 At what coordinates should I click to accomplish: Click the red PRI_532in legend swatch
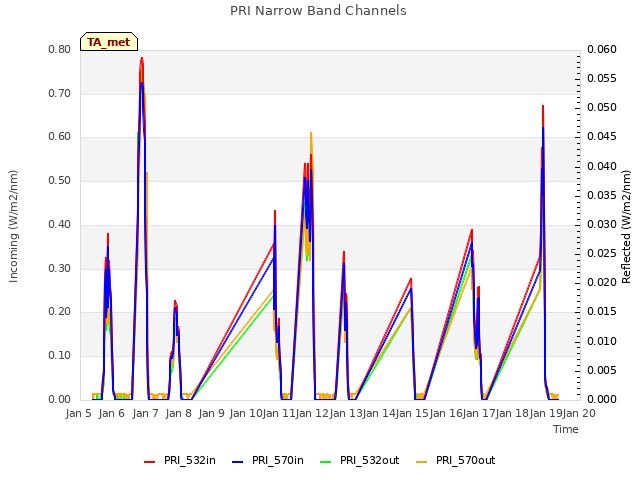(x=150, y=462)
